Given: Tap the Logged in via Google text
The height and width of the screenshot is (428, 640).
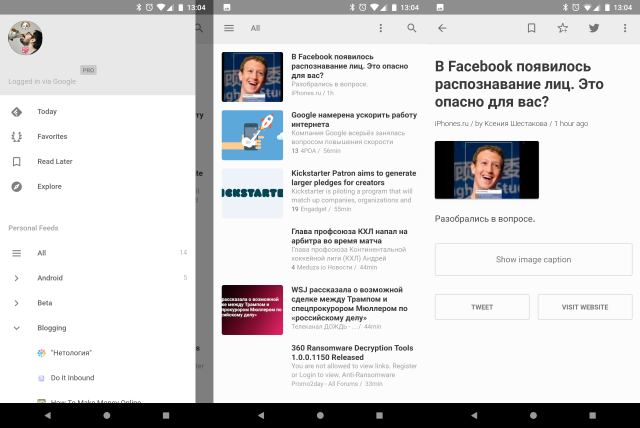Looking at the screenshot, I should [x=42, y=81].
